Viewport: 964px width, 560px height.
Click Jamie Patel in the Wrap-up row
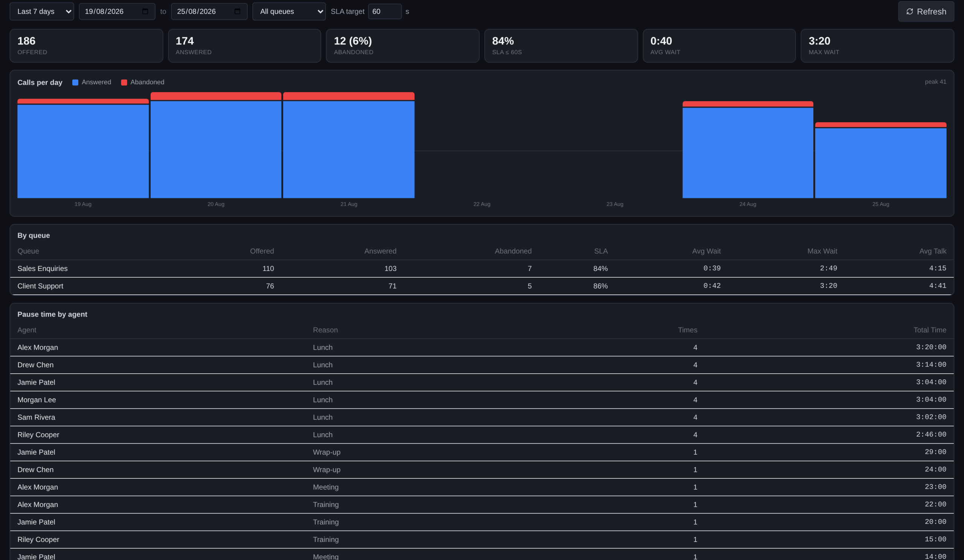point(37,452)
